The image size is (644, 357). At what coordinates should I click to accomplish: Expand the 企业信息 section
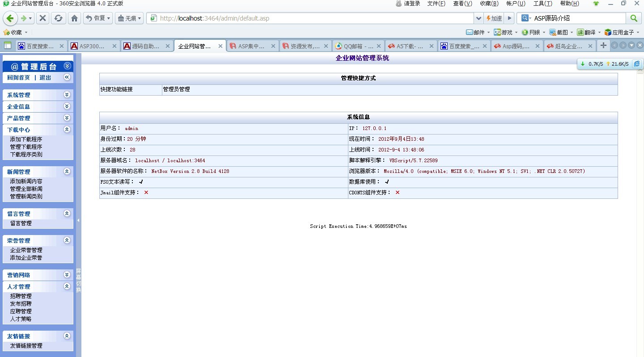[67, 106]
